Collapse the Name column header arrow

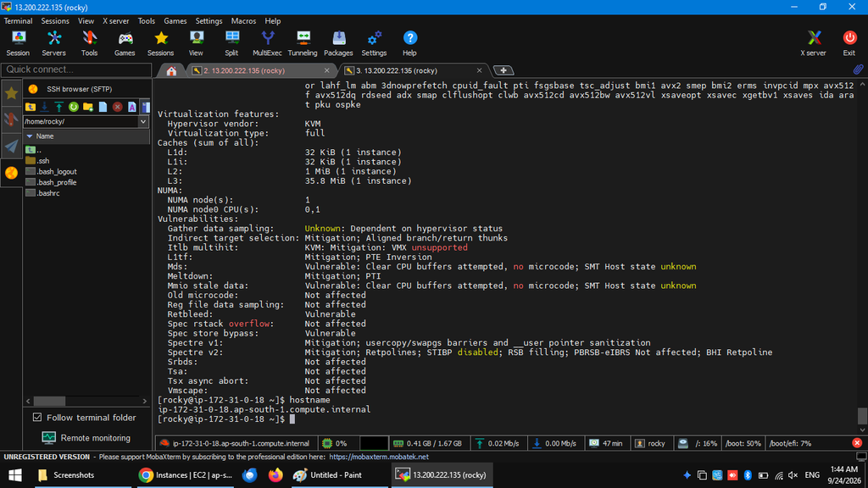(30, 136)
